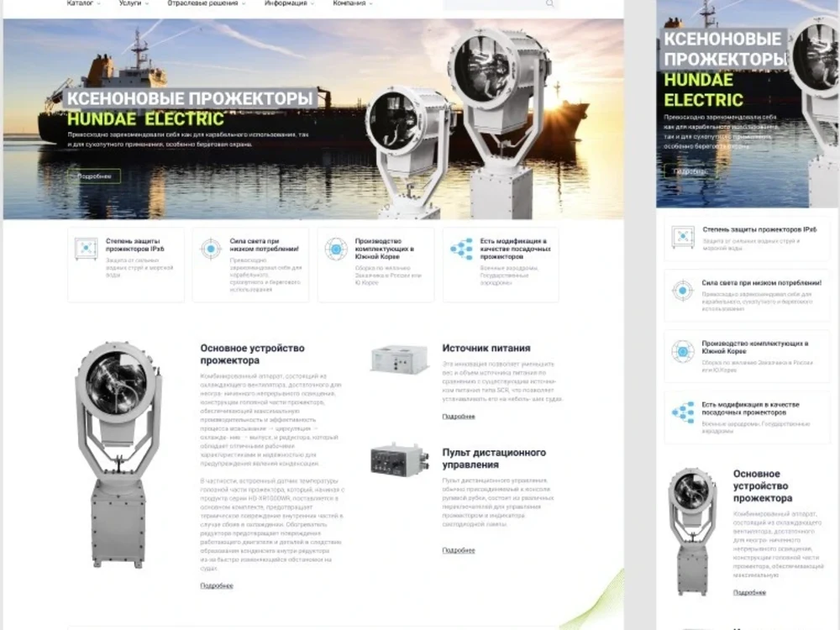Screen dimensions: 840x630
Task: Expand the Услуги dropdown arrow
Action: (x=147, y=3)
